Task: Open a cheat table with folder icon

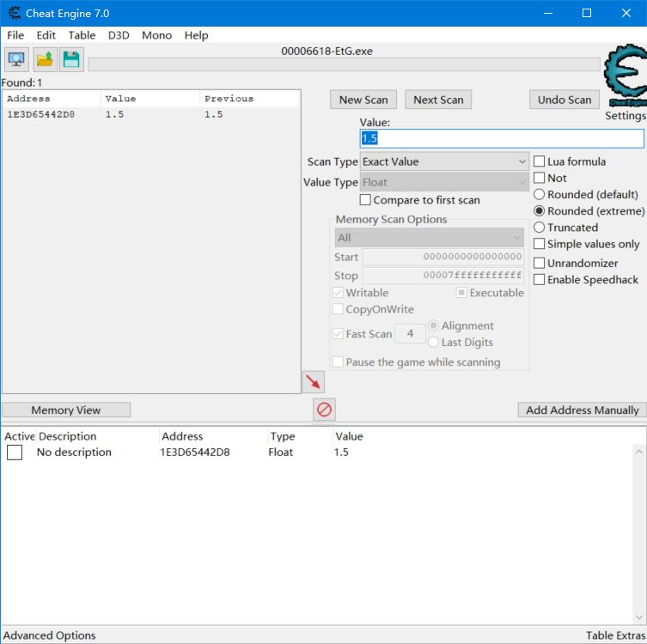Action: [45, 59]
